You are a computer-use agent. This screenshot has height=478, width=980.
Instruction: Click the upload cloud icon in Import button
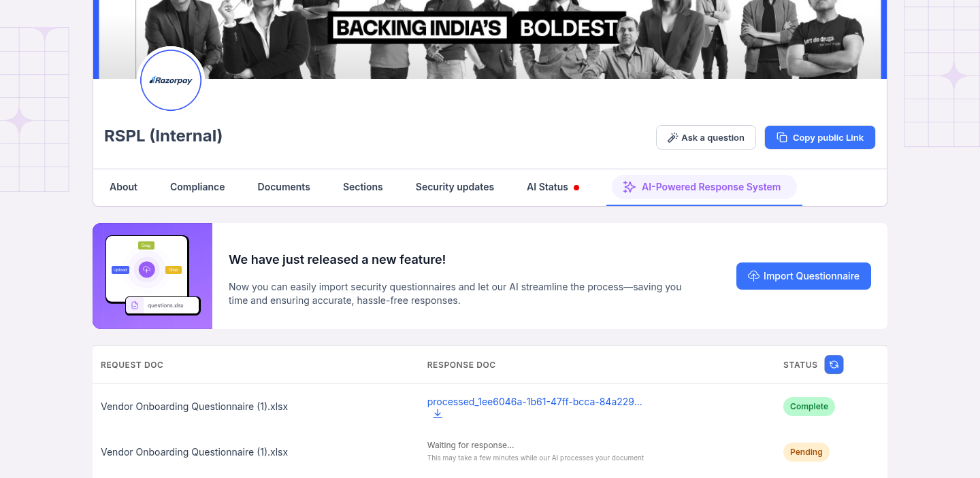[753, 276]
